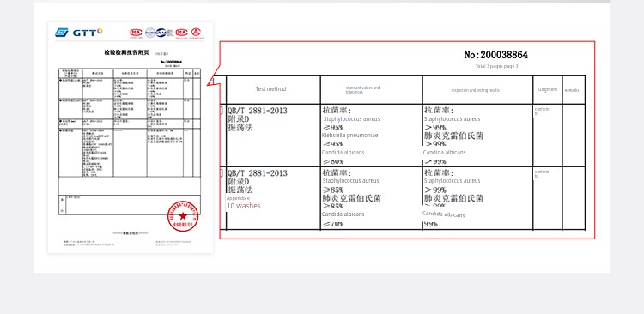Viewport: 644px width, 314px height.
Task: Click the 'standard values and tolerances' header
Action: click(362, 90)
